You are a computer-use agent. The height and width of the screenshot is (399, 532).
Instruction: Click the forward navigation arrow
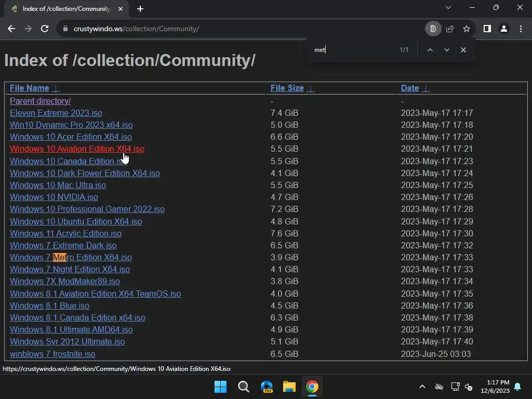[x=28, y=29]
